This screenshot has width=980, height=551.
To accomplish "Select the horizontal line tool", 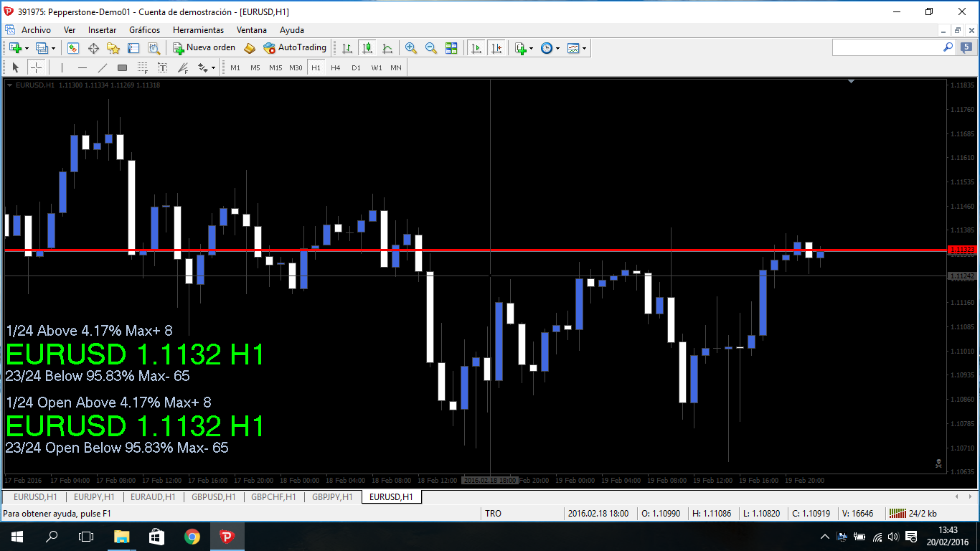I will pyautogui.click(x=83, y=67).
